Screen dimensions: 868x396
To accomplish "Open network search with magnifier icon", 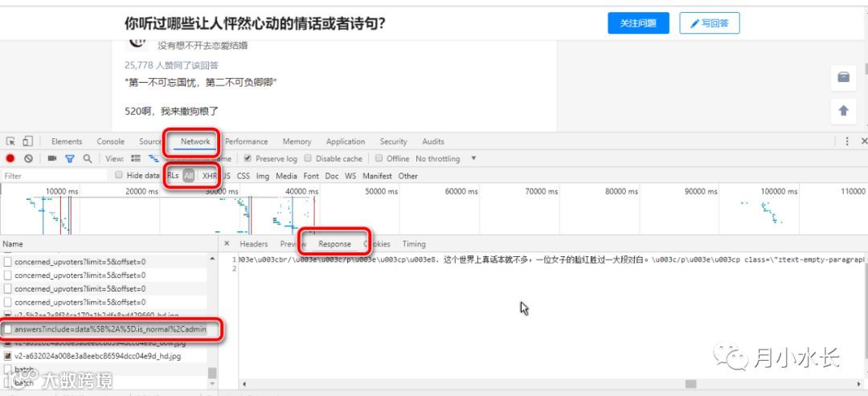I will coord(88,159).
